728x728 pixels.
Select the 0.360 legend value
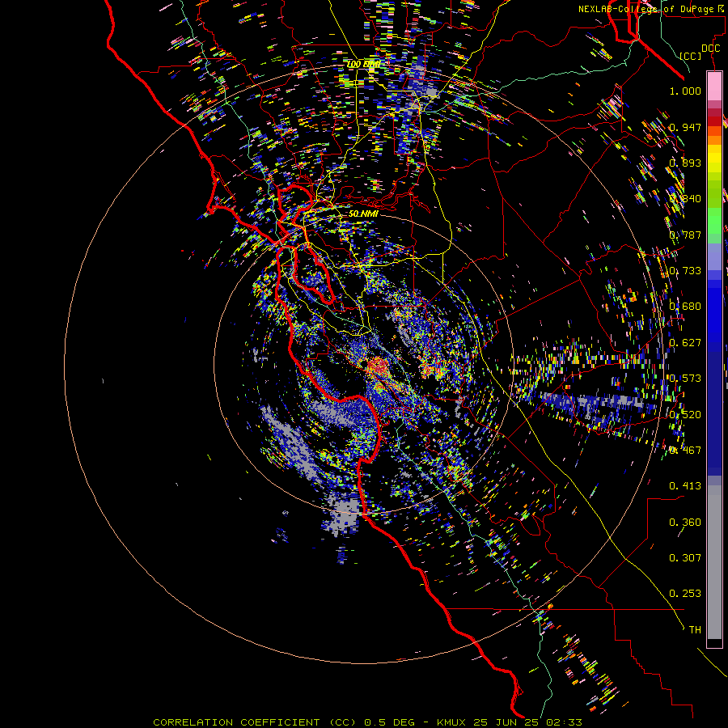(x=685, y=523)
